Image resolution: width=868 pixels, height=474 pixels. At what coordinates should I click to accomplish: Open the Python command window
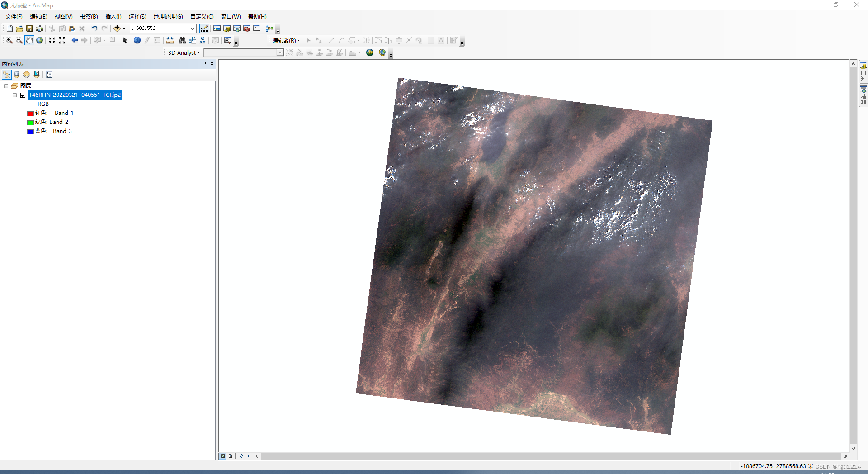coord(257,28)
